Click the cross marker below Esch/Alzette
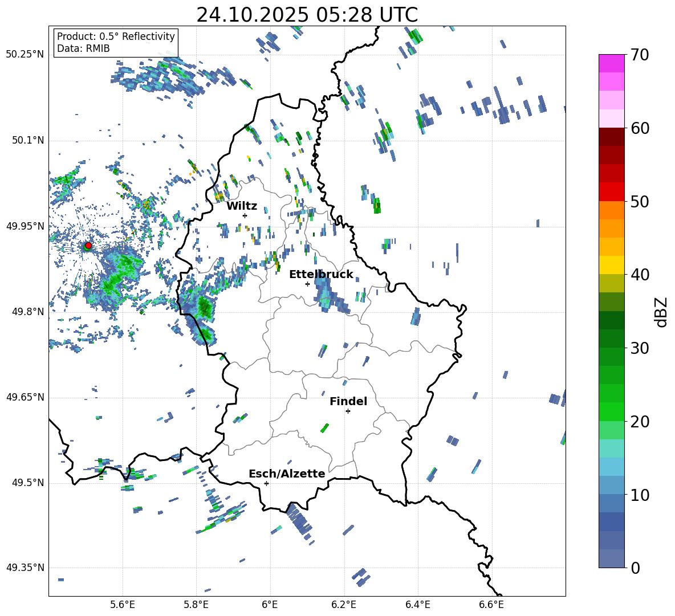 (x=266, y=483)
